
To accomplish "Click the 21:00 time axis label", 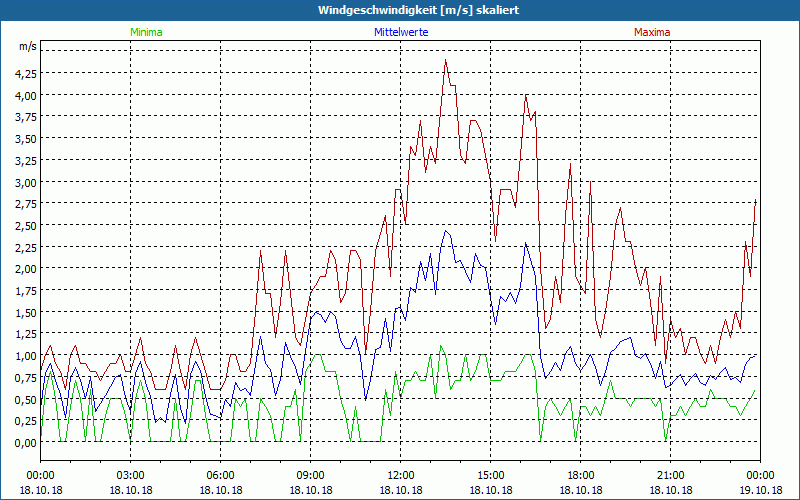I will (670, 476).
